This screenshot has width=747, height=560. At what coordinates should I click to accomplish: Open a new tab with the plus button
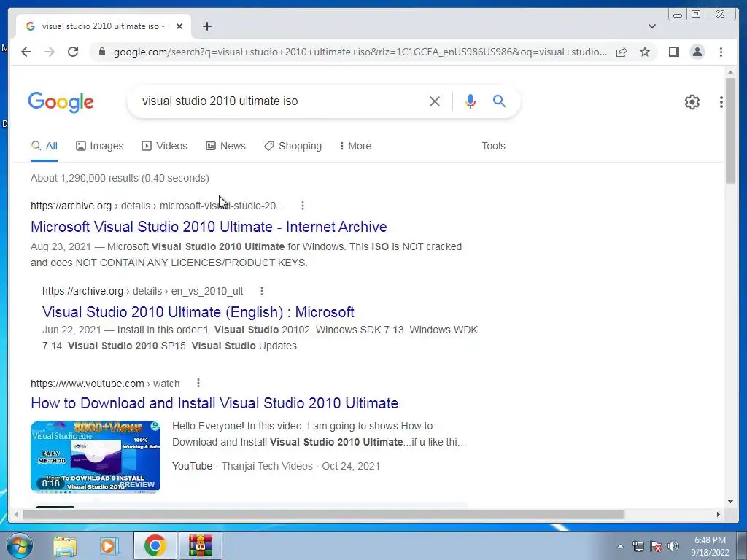coord(206,26)
